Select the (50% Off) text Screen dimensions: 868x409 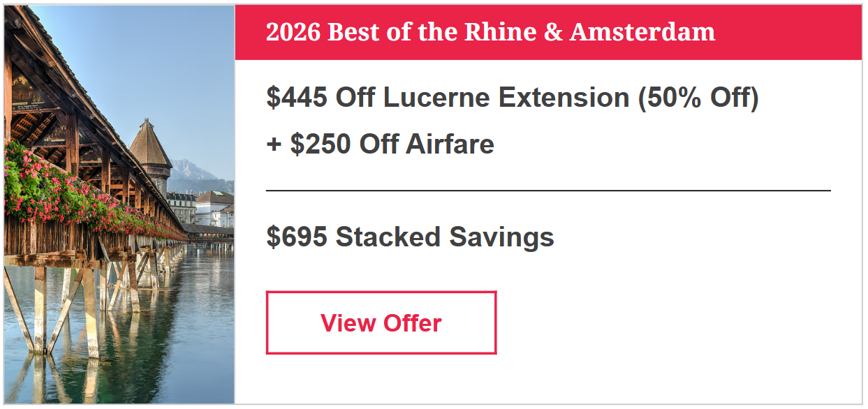point(698,98)
